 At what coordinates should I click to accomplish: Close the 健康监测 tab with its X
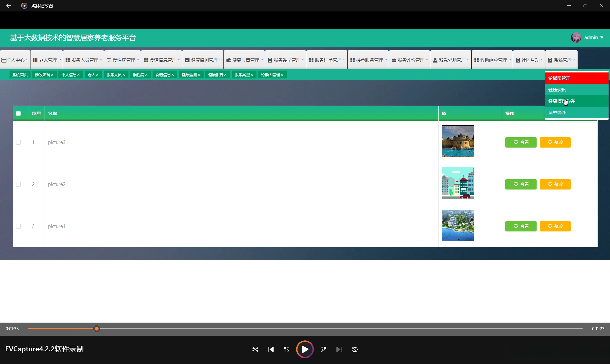coord(199,75)
